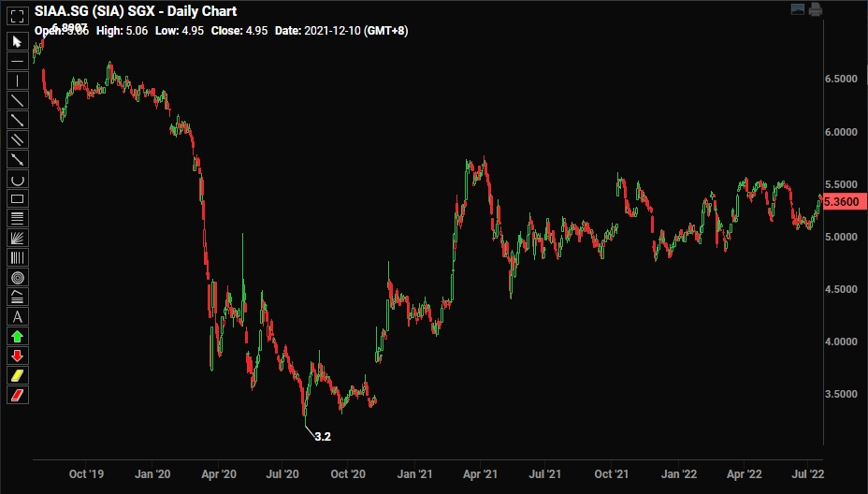Screen dimensions: 868x494
Task: Click the 4.5000 price axis label
Action: [841, 289]
